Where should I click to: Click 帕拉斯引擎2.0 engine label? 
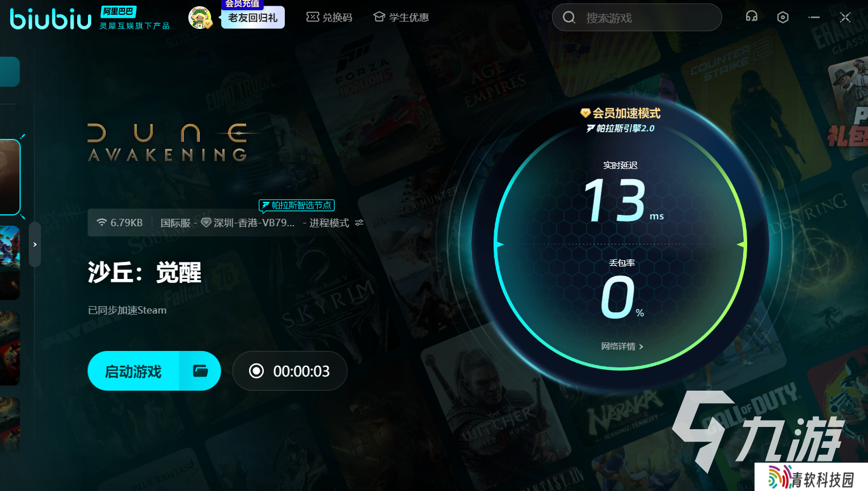pos(620,129)
